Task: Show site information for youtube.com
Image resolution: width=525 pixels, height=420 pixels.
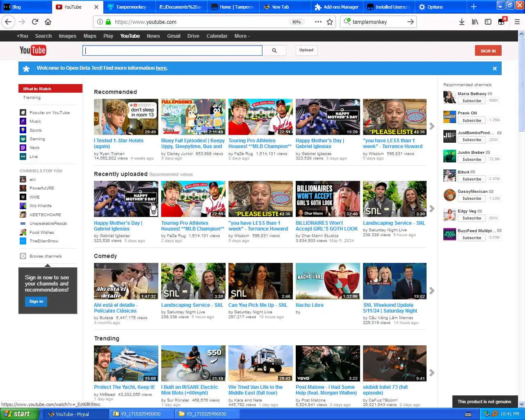Action: click(100, 22)
